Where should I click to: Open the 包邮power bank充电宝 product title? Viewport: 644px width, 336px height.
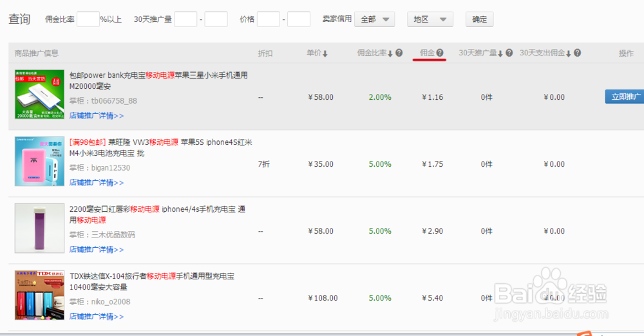(x=158, y=81)
